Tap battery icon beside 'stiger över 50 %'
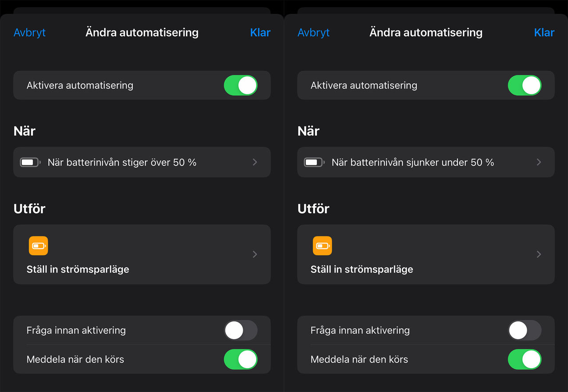 30,162
